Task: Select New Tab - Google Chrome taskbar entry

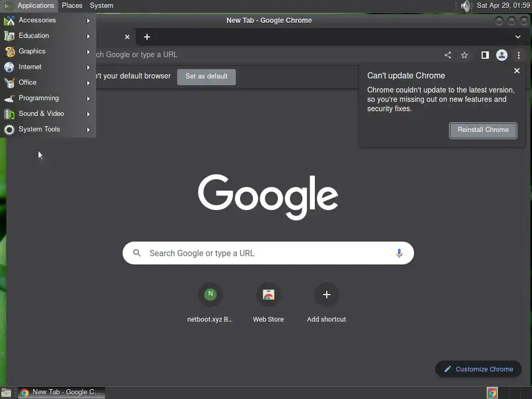Action: pyautogui.click(x=61, y=393)
